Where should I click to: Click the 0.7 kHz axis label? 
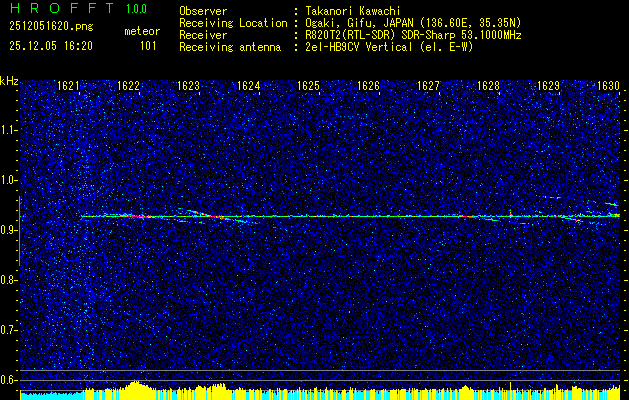coord(8,330)
